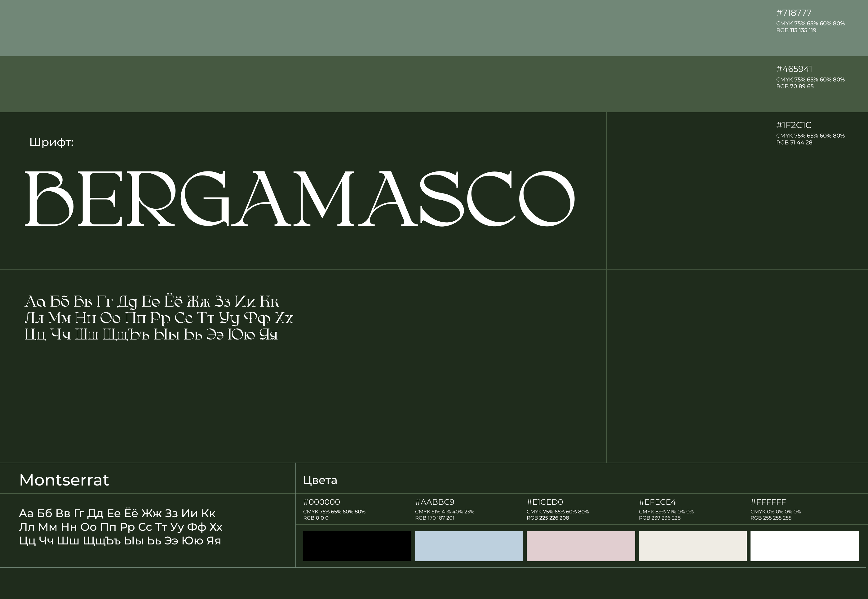Click the Цвета section heading

pos(320,480)
